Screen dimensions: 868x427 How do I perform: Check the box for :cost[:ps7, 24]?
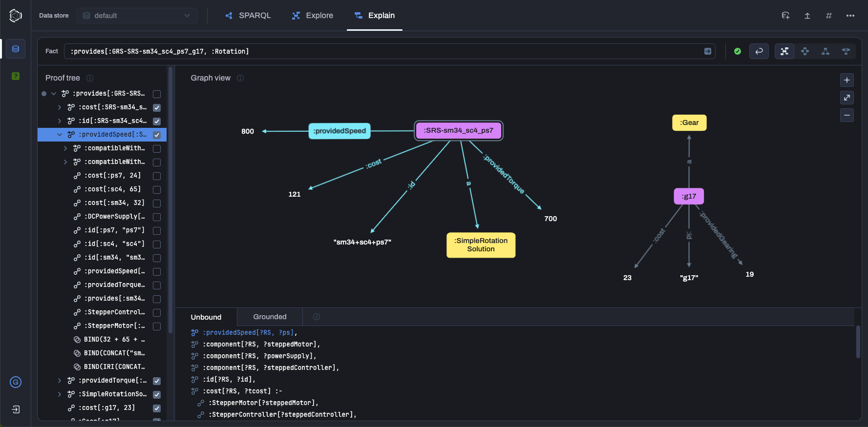(x=157, y=176)
